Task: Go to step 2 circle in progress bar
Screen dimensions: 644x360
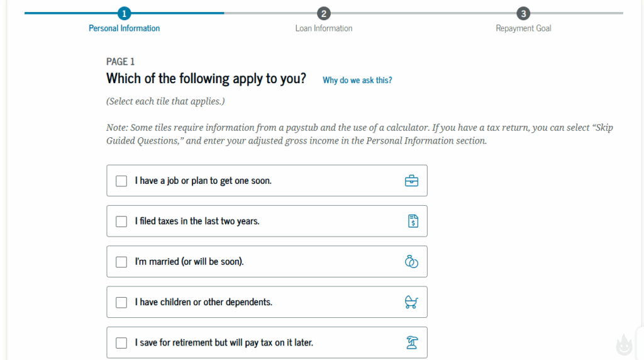Action: (x=324, y=14)
